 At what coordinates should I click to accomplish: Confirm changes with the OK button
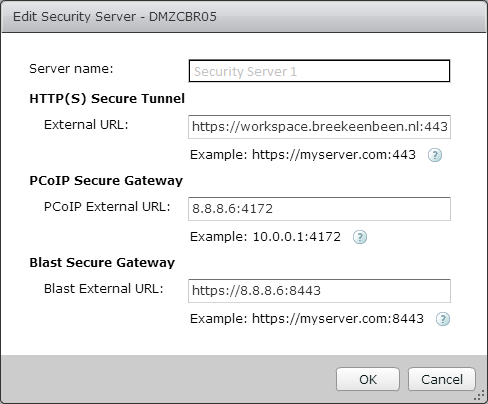(x=368, y=379)
